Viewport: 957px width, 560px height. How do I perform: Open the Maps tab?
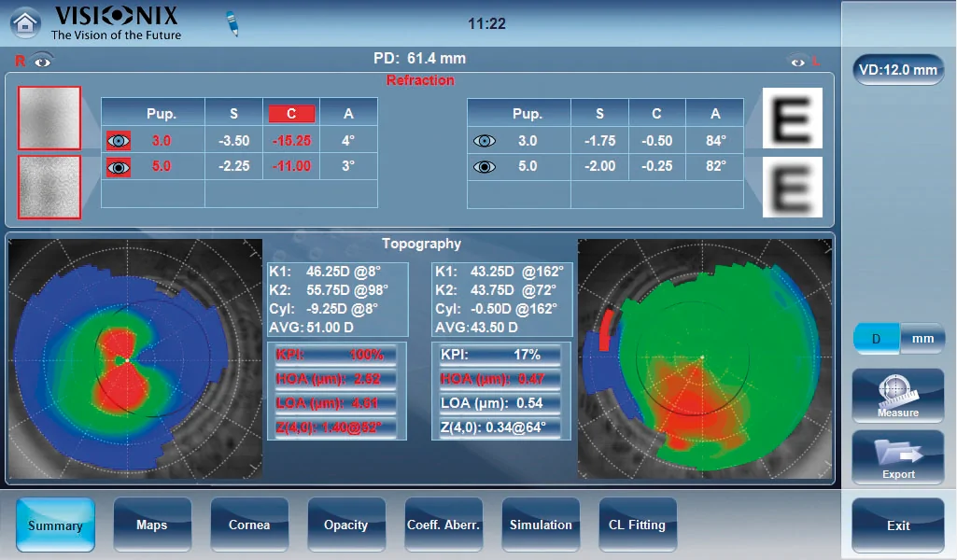pos(152,525)
